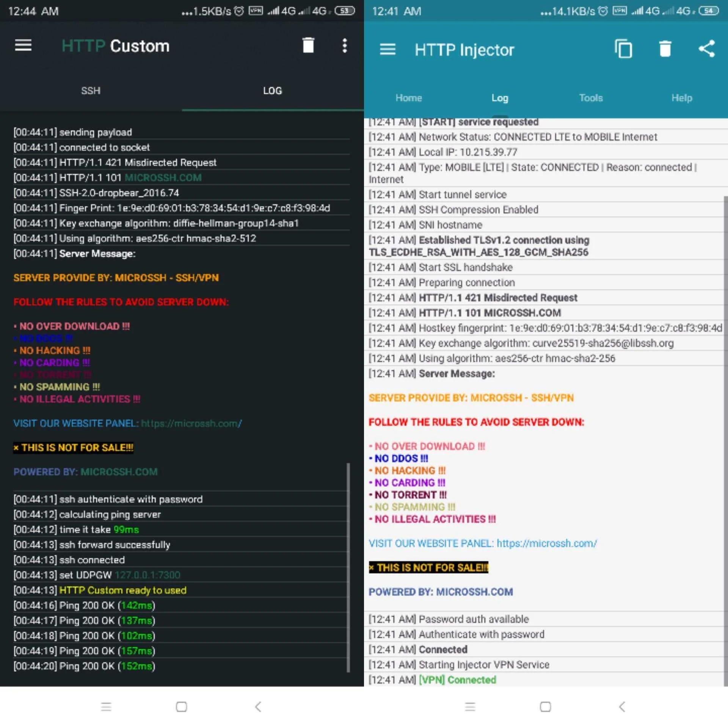Viewport: 728px width, 728px height.
Task: Click the HTTP Custom log scrollbar
Action: point(348,568)
